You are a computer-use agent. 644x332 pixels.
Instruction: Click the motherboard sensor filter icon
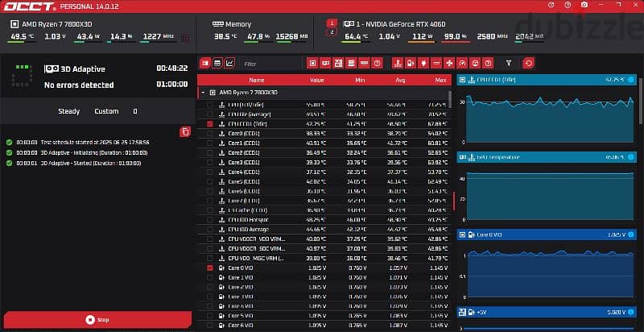pos(338,64)
